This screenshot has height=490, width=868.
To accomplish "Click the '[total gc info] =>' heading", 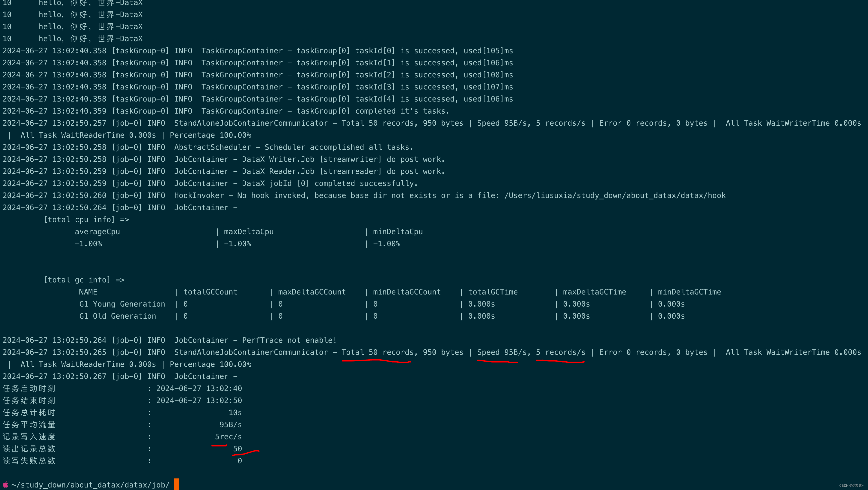I will 84,280.
